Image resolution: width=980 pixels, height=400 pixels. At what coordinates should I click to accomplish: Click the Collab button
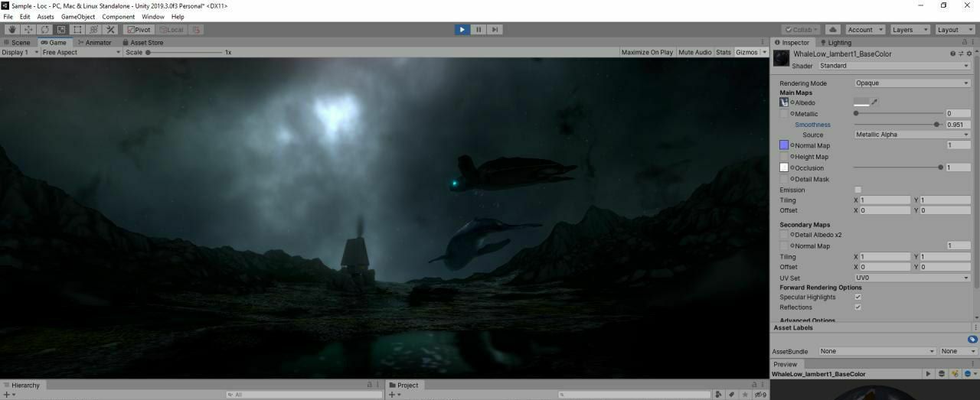point(801,30)
